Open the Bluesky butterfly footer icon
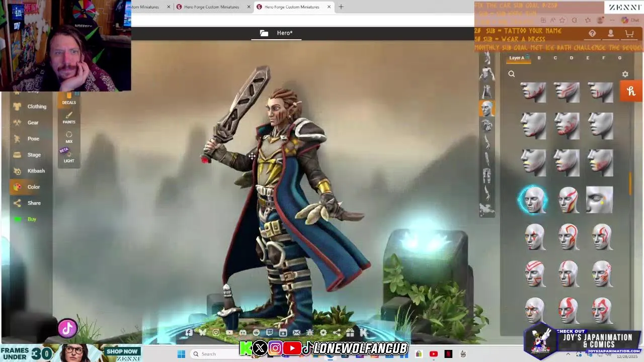The image size is (644, 362). tap(202, 332)
